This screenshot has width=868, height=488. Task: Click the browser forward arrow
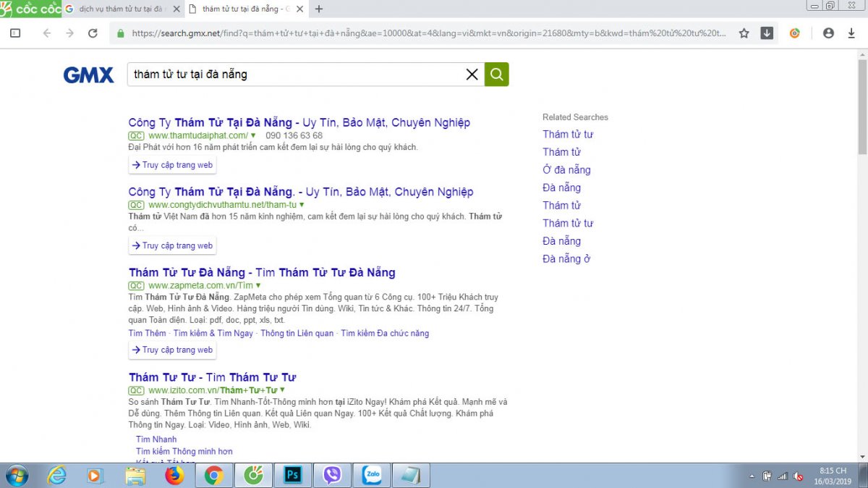(x=69, y=33)
